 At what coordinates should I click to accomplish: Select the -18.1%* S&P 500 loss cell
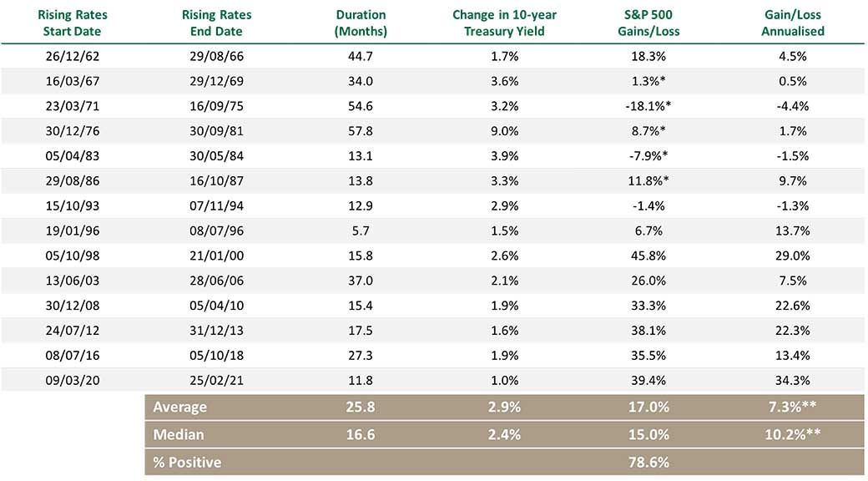(648, 106)
